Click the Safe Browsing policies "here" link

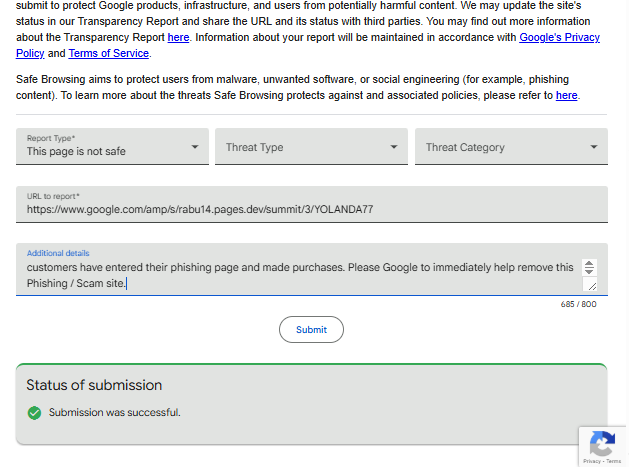(566, 95)
